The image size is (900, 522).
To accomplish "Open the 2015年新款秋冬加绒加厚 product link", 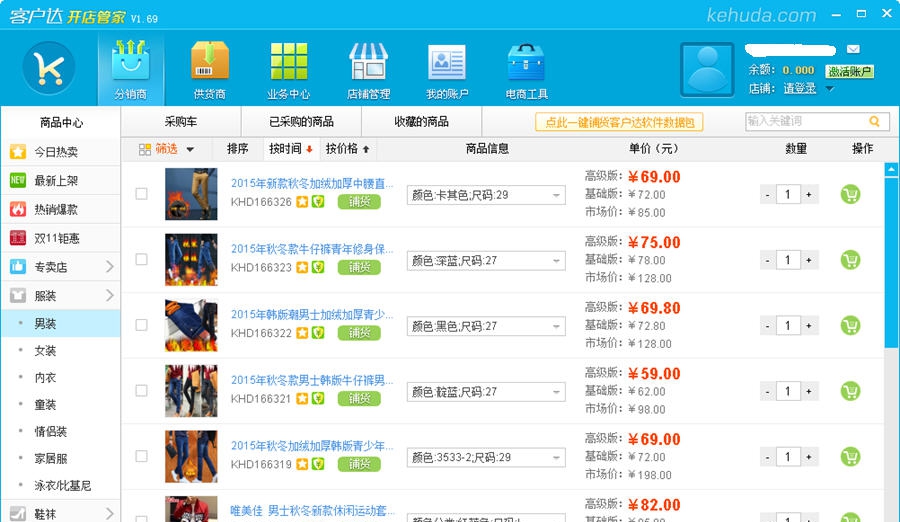I will coord(312,184).
